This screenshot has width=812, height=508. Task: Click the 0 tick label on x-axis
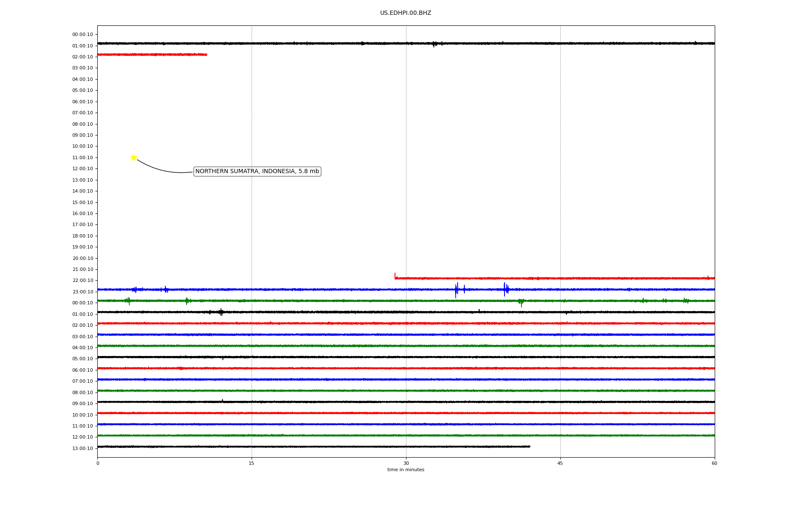pyautogui.click(x=98, y=463)
